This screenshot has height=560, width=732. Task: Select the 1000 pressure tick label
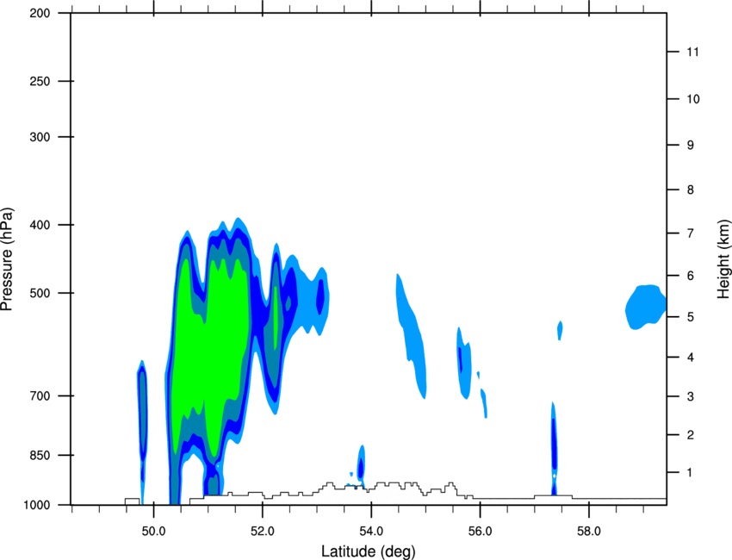(37, 505)
